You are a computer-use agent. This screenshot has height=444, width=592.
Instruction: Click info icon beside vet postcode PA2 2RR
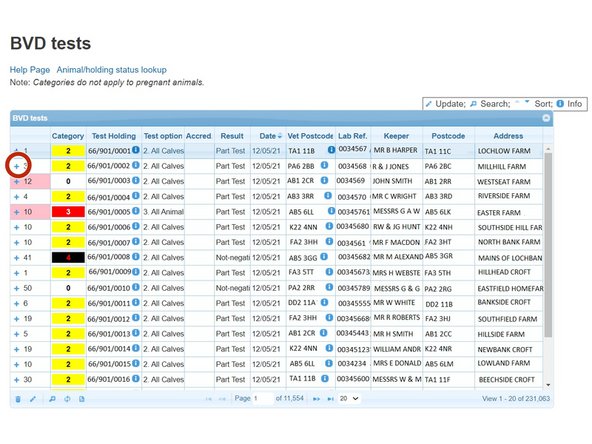point(329,287)
